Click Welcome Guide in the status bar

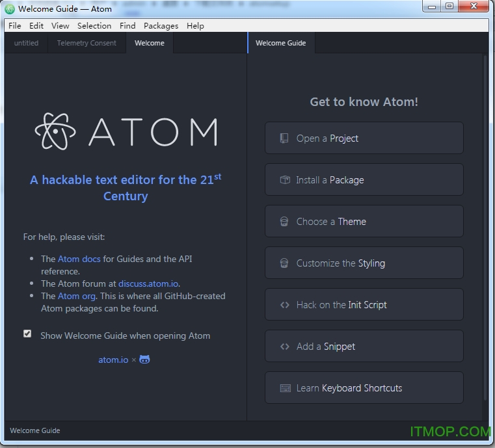(x=35, y=430)
